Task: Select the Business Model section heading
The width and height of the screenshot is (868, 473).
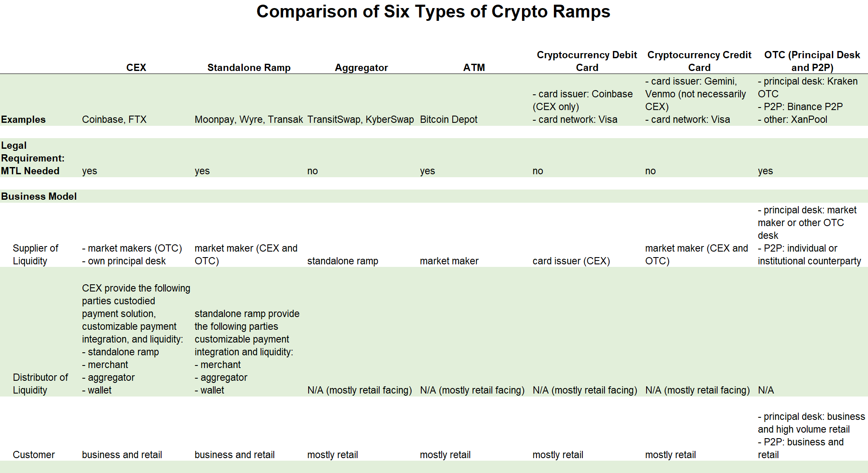Action: (x=39, y=196)
